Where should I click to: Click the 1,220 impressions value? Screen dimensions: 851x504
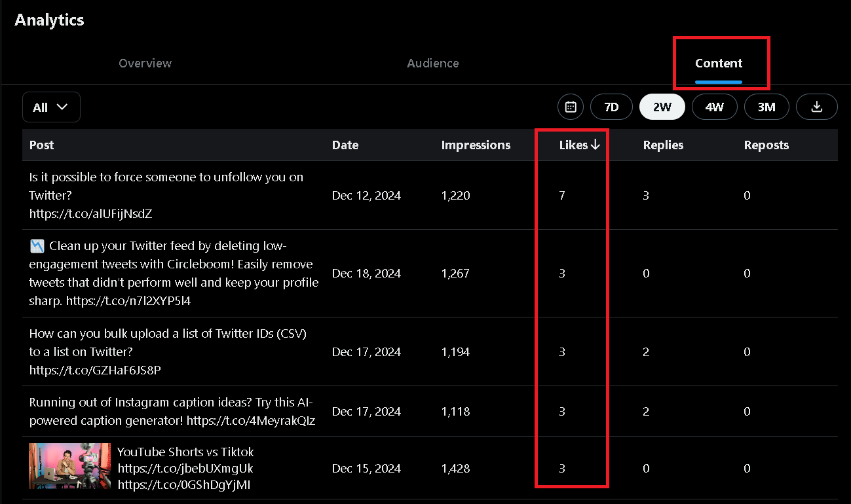(x=456, y=196)
